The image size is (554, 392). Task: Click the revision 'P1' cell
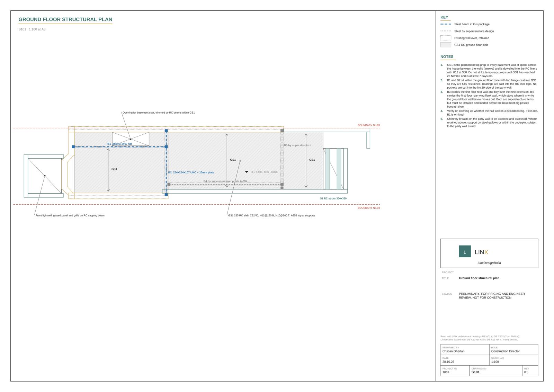[x=530, y=371]
